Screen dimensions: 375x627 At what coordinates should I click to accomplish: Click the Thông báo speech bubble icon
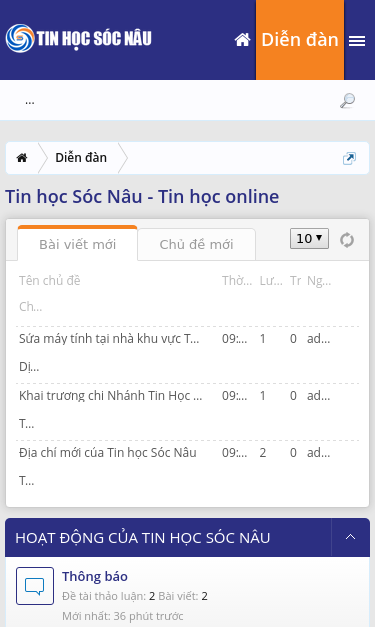point(35,586)
